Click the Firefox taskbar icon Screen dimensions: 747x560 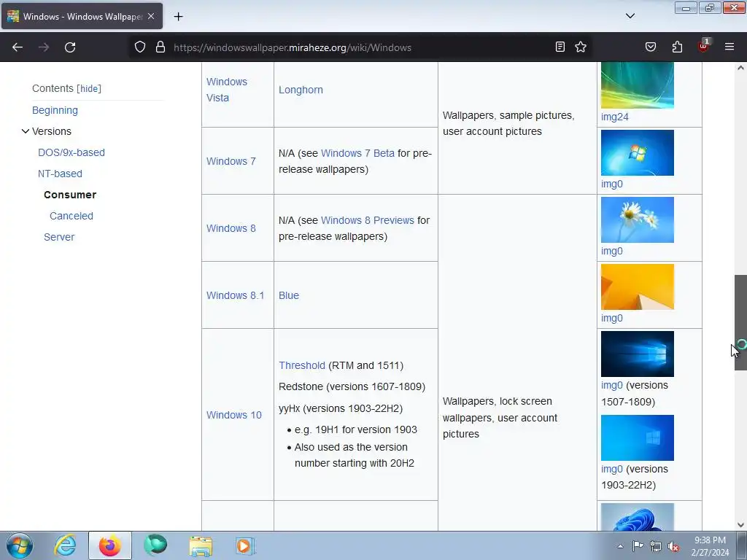[110, 545]
